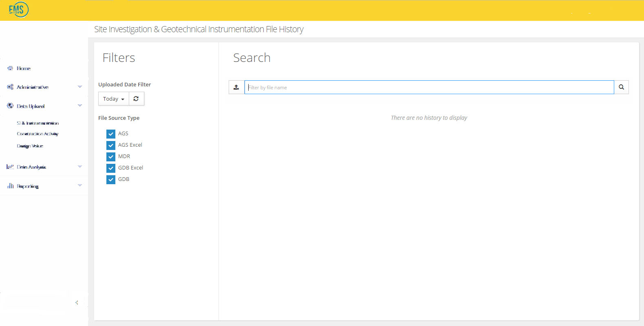The height and width of the screenshot is (326, 644).
Task: Open the Reporting menu item
Action: (x=28, y=186)
